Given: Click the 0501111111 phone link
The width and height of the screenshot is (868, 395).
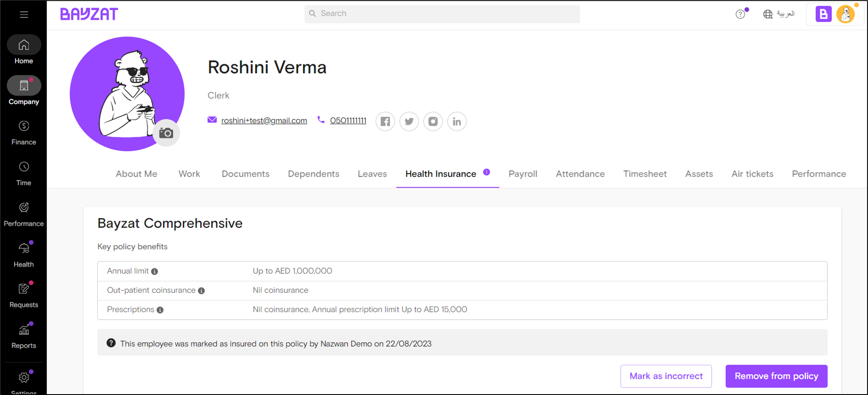Looking at the screenshot, I should pyautogui.click(x=348, y=121).
